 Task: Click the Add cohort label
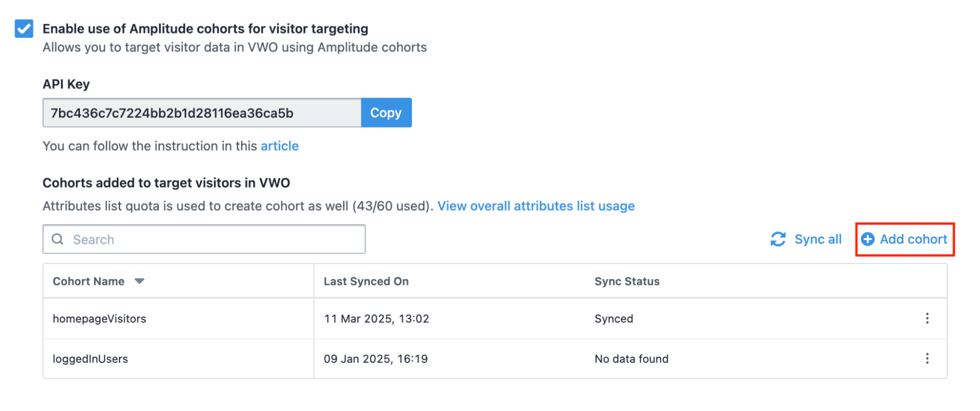pyautogui.click(x=913, y=239)
